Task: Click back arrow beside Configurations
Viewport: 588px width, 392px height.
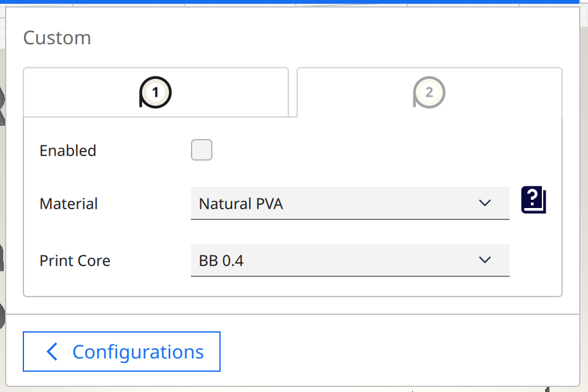Action: coord(52,352)
